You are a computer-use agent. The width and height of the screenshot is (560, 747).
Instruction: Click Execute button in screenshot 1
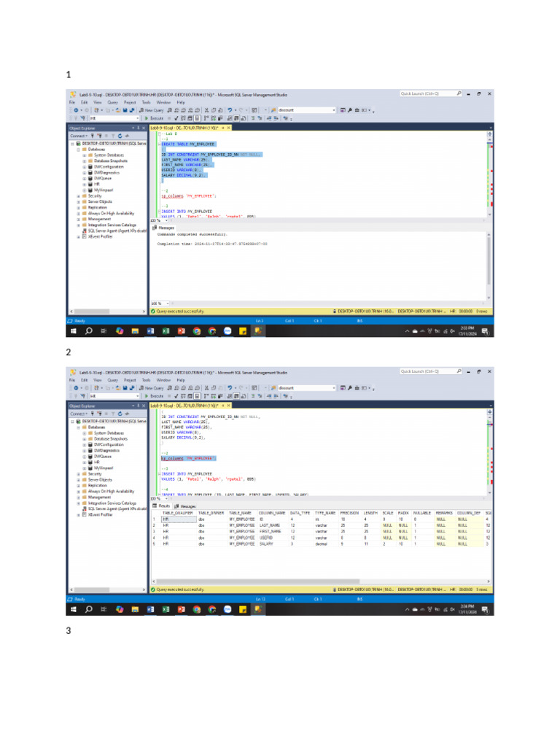point(155,118)
